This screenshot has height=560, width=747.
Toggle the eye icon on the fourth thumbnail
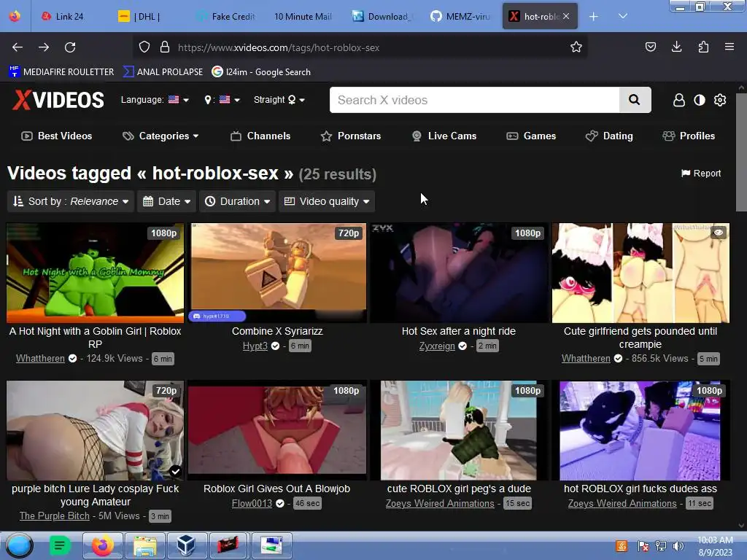(x=719, y=233)
